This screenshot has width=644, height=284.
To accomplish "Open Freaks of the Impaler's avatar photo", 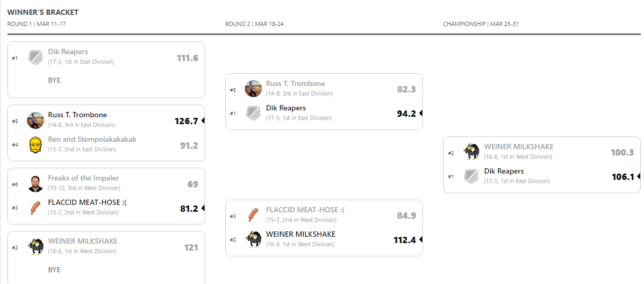I will (36, 184).
